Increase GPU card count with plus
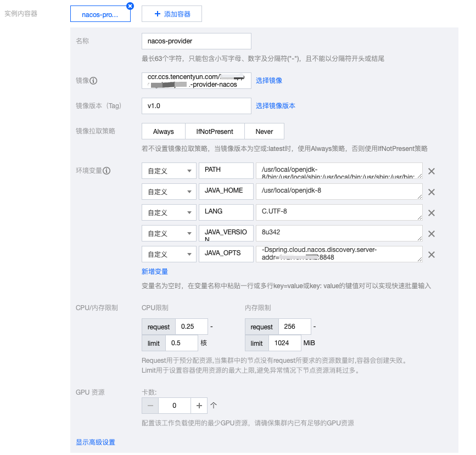The height and width of the screenshot is (455, 476). point(199,406)
